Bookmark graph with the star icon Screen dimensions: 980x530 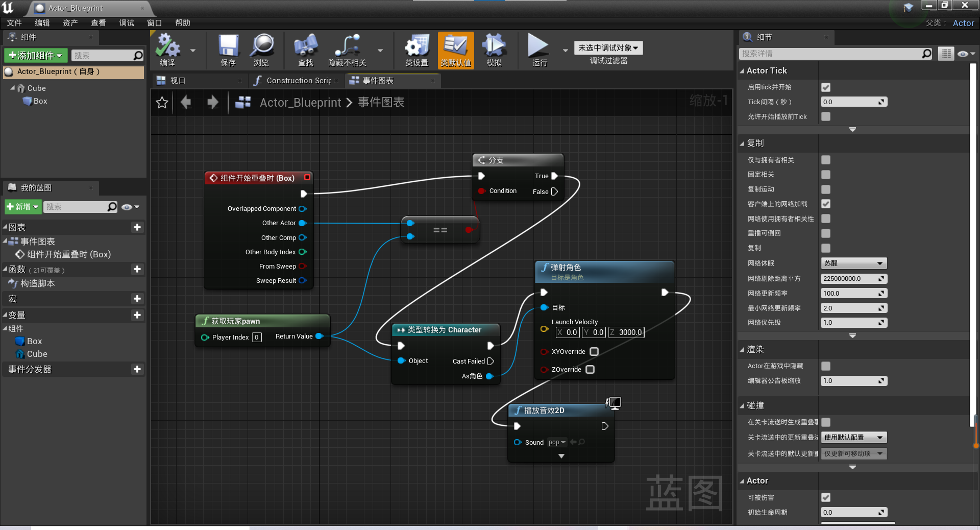pyautogui.click(x=162, y=103)
